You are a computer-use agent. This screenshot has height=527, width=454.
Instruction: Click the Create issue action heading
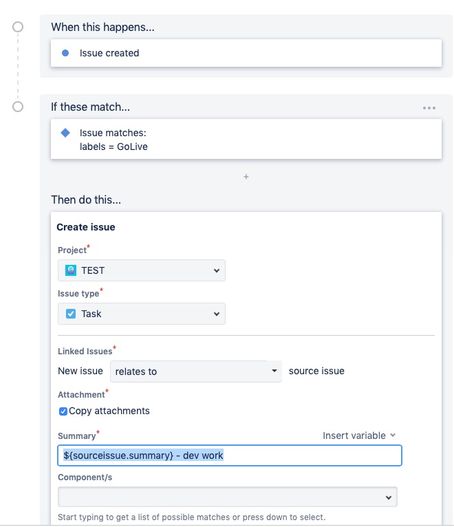click(86, 227)
